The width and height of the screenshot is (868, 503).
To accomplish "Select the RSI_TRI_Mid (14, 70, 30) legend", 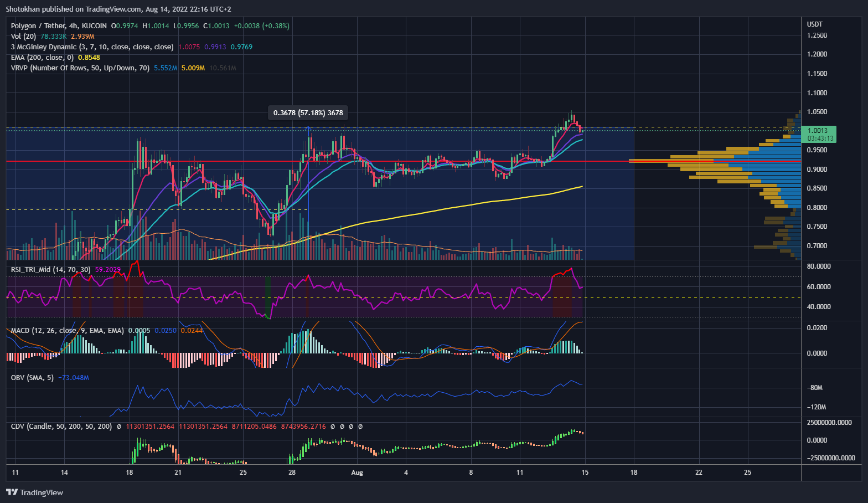I will click(51, 270).
